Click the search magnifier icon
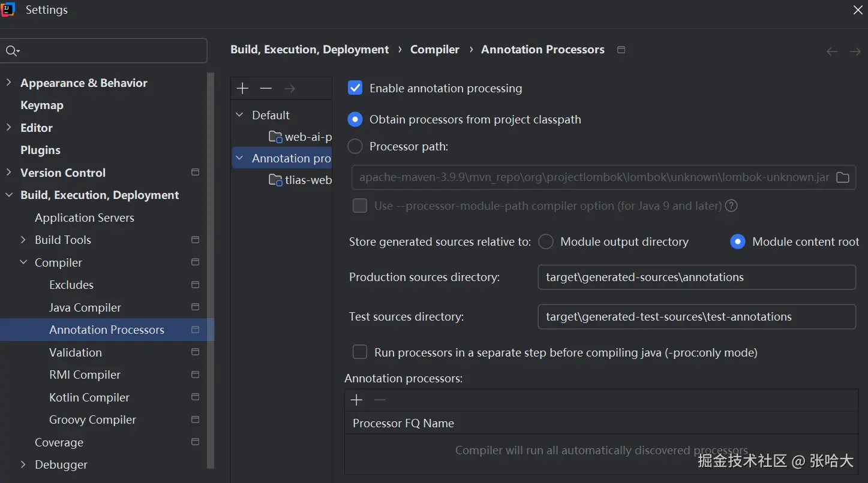The height and width of the screenshot is (483, 868). pyautogui.click(x=11, y=51)
